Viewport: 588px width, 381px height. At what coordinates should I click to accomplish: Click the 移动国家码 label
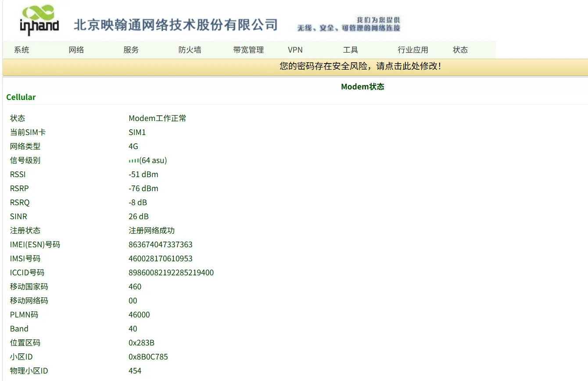pos(29,287)
